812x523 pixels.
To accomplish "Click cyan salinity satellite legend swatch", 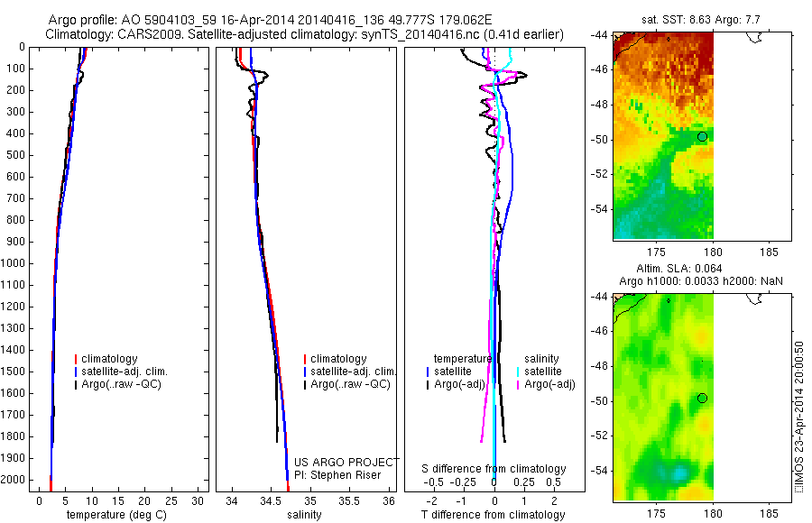I will tap(518, 372).
